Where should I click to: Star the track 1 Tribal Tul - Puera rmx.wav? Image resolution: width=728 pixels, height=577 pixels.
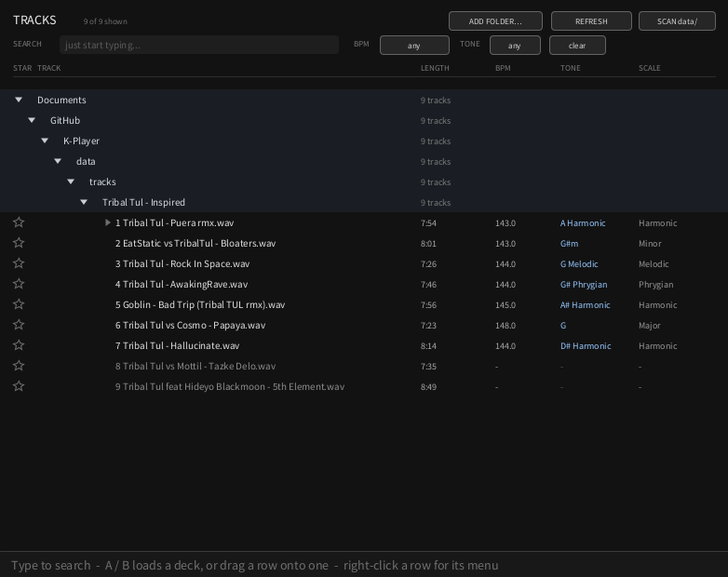coord(19,222)
